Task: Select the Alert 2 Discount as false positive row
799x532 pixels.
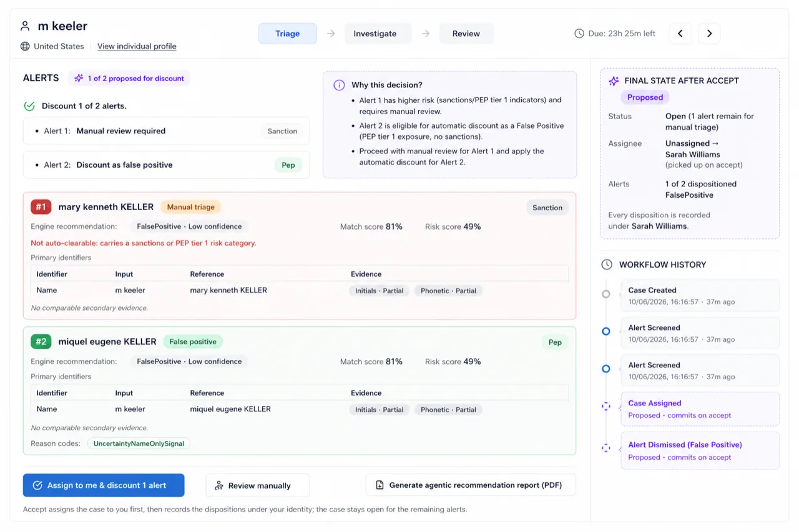Action: pos(166,165)
